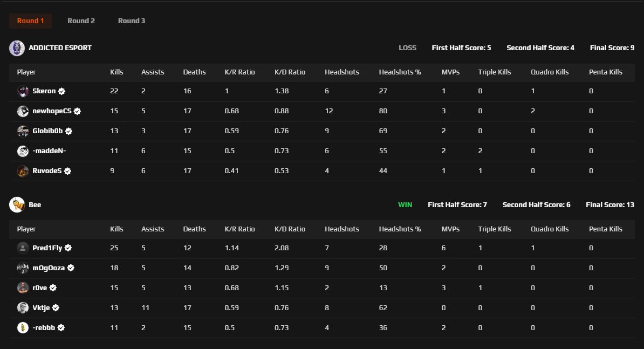The image size is (644, 349).
Task: Click 'Final Score: 9' text
Action: (x=612, y=48)
